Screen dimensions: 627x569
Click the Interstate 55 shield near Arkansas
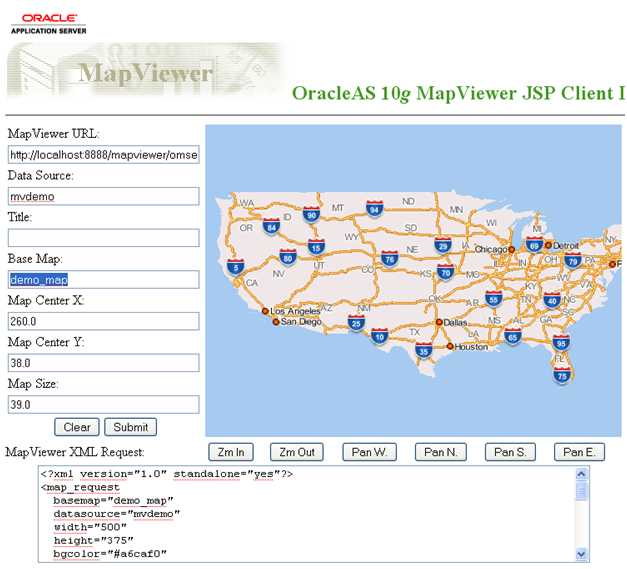coord(493,299)
